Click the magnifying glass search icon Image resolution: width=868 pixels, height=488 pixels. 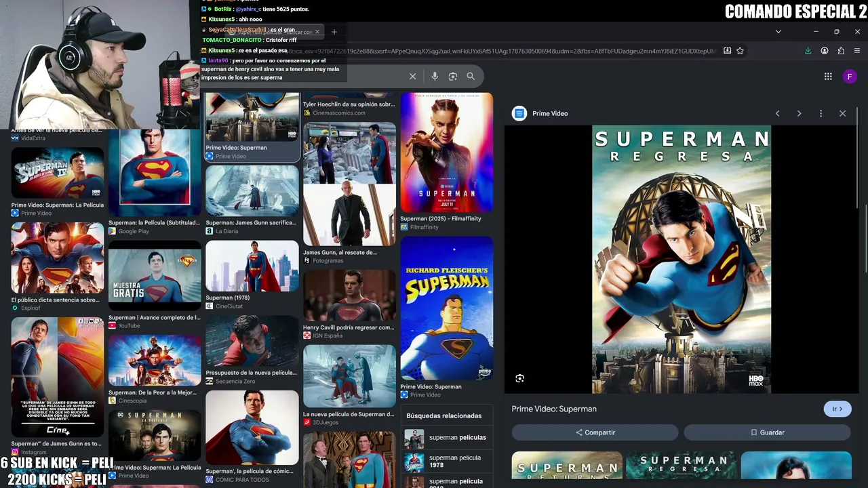coord(471,77)
